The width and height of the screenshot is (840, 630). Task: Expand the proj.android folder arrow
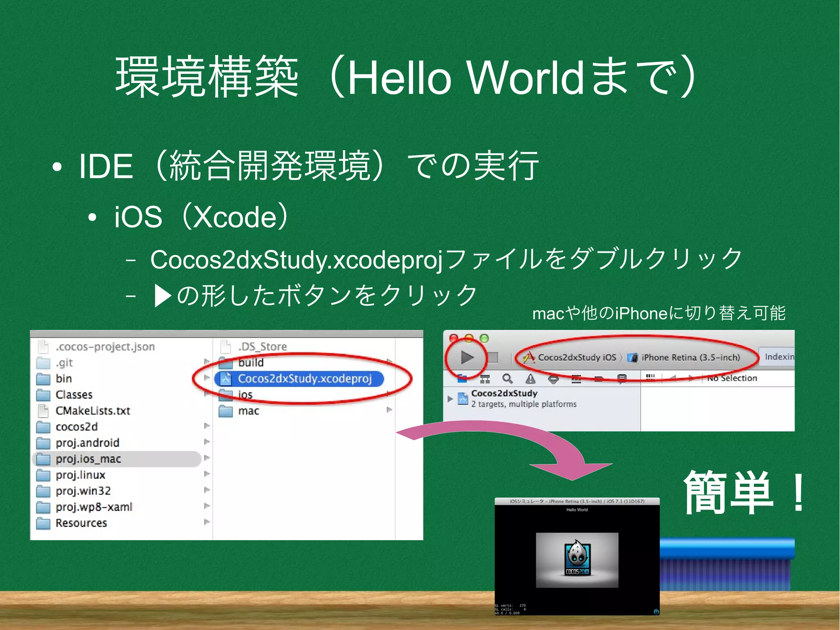[x=207, y=442]
